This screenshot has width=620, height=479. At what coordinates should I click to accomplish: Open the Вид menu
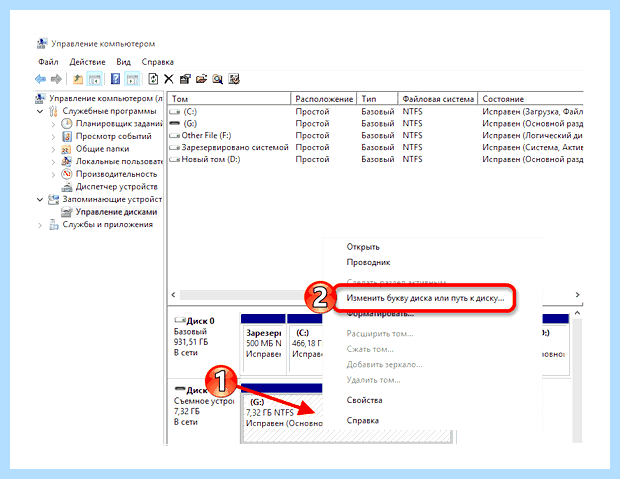[123, 62]
